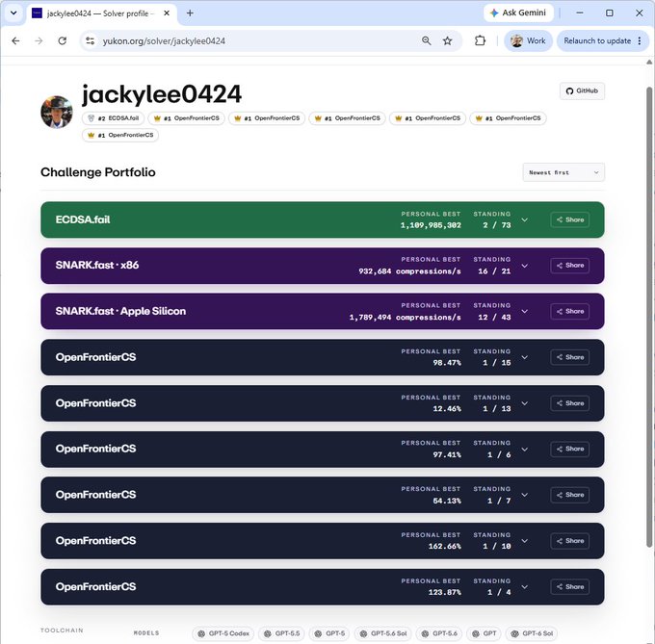Screen dimensions: 655x644
Task: Select the GPT-5.6 Sol model chip
Action: tap(383, 633)
